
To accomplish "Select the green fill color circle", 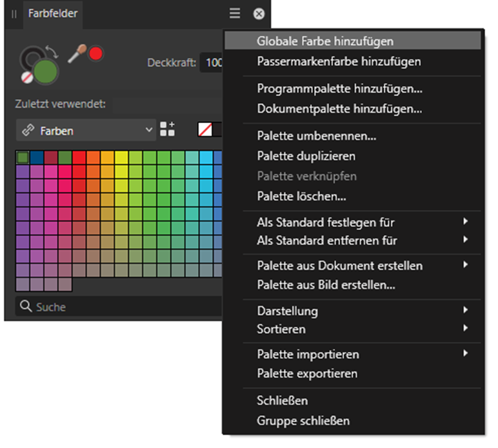I will [x=46, y=72].
